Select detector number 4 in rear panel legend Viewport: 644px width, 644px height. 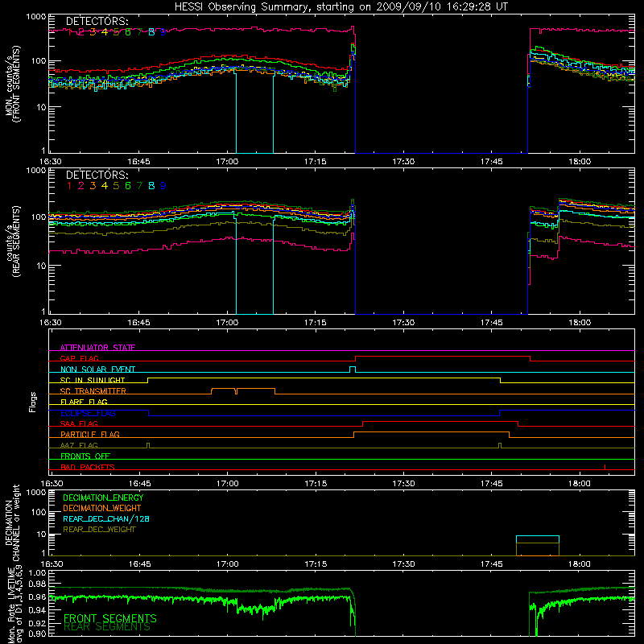105,186
